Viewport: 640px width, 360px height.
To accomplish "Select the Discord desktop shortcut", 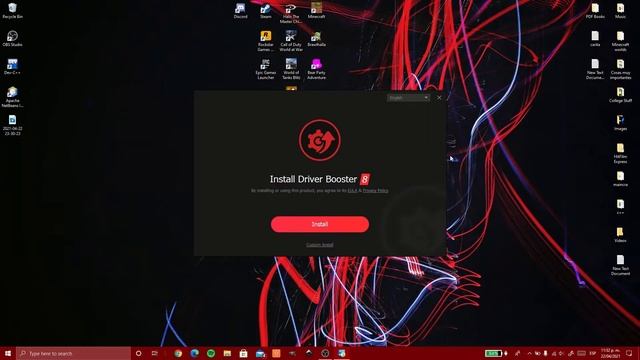I will tap(240, 11).
